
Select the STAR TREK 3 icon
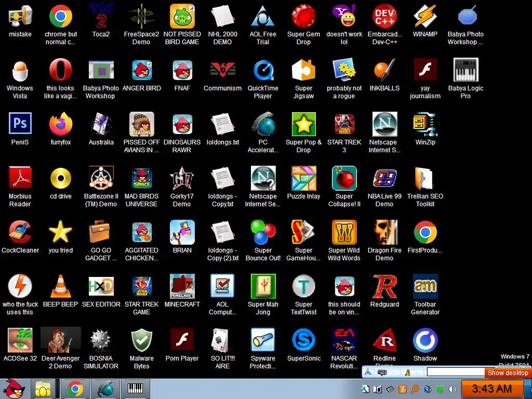(x=344, y=124)
